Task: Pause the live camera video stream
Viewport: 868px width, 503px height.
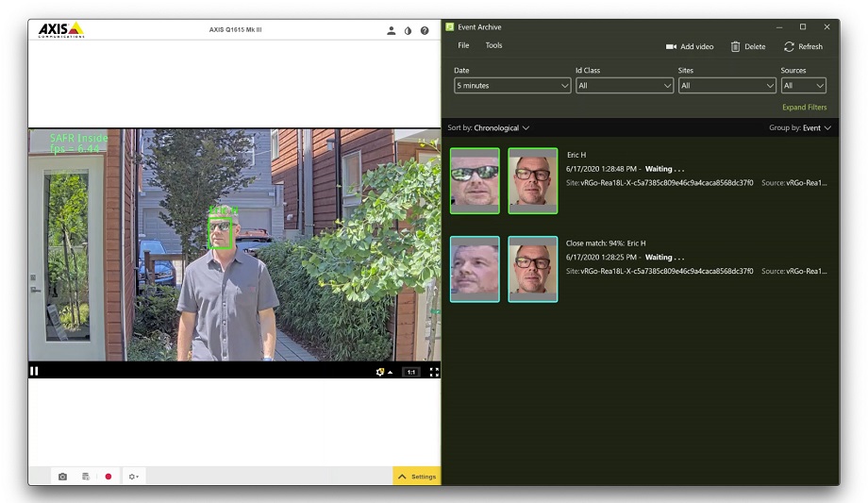Action: tap(34, 371)
